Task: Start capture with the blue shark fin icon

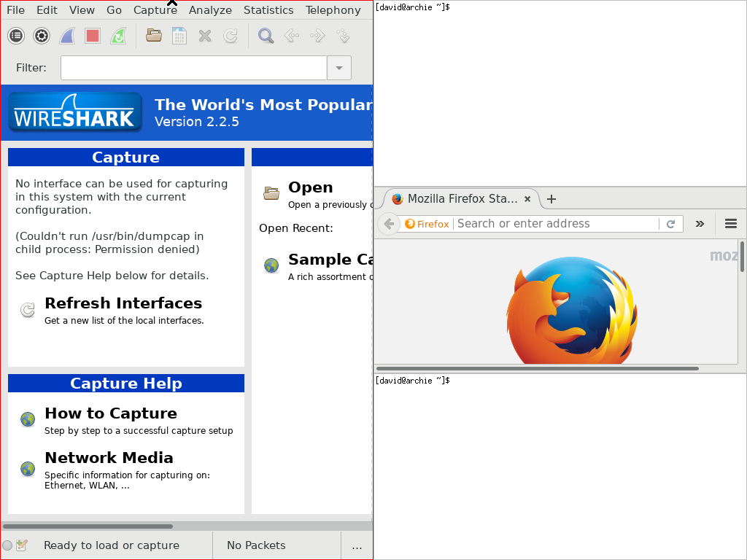Action: click(x=67, y=36)
